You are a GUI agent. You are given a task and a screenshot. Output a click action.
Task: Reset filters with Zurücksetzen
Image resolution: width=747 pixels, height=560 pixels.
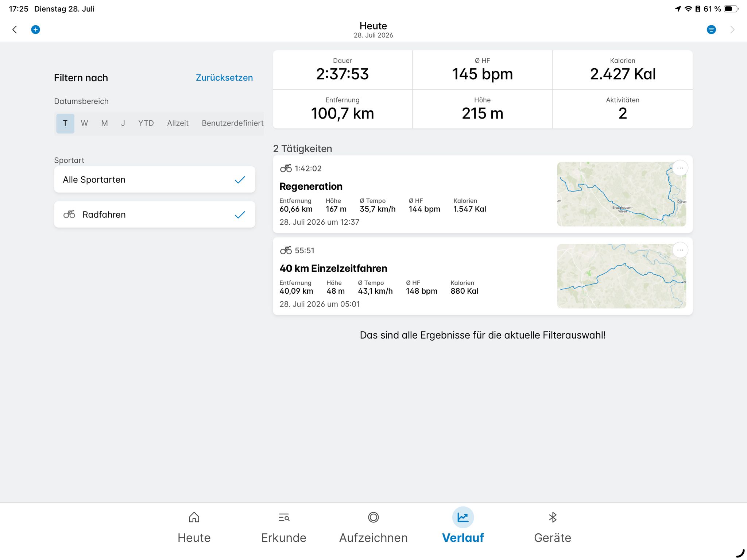(224, 78)
